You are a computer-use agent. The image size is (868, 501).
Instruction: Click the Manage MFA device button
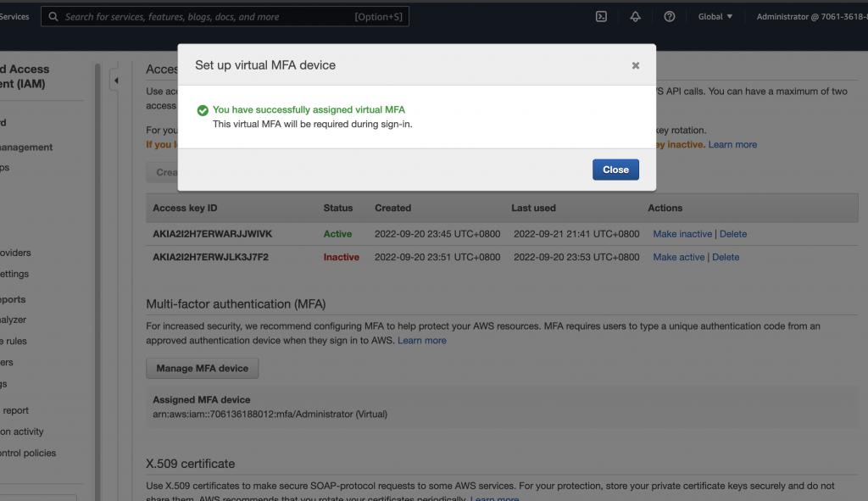202,368
